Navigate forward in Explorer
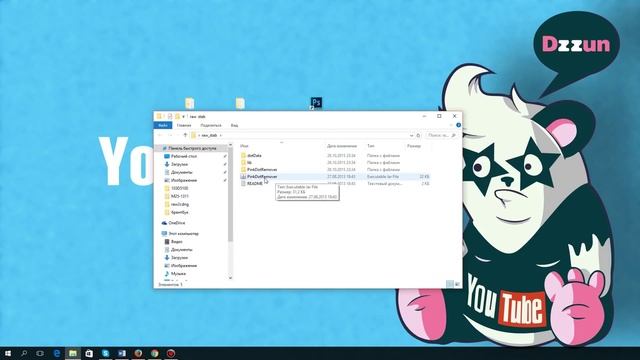Screen dimensions: 640x360 tap(170, 135)
